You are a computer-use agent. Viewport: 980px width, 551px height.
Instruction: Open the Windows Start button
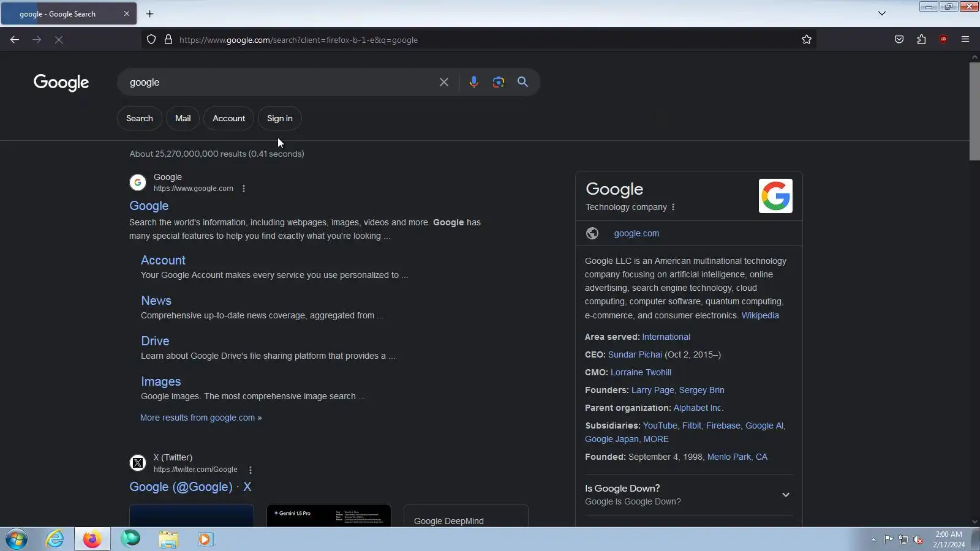click(17, 539)
